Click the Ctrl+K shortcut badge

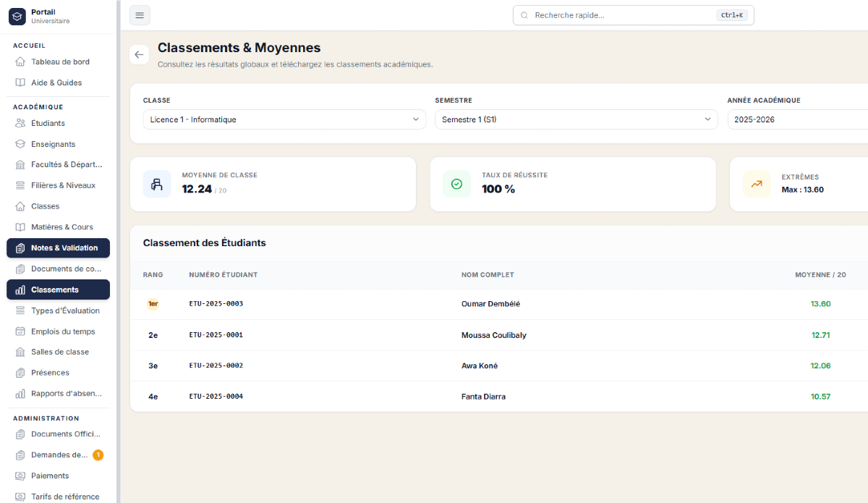click(733, 15)
